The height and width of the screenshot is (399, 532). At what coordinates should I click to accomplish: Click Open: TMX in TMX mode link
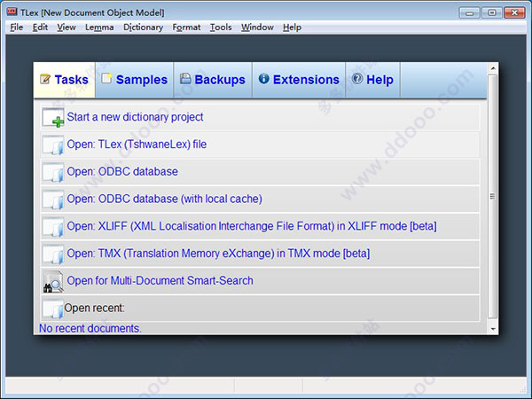pyautogui.click(x=218, y=254)
